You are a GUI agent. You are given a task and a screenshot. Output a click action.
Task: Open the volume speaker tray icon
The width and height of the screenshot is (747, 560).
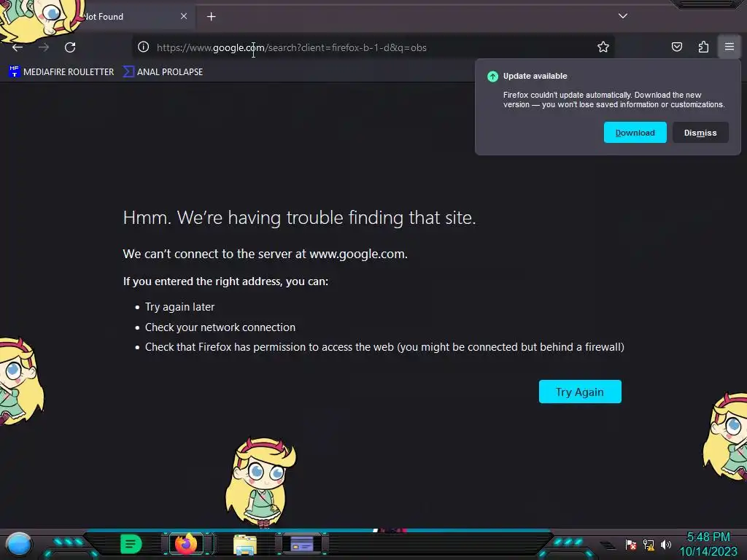click(x=665, y=544)
